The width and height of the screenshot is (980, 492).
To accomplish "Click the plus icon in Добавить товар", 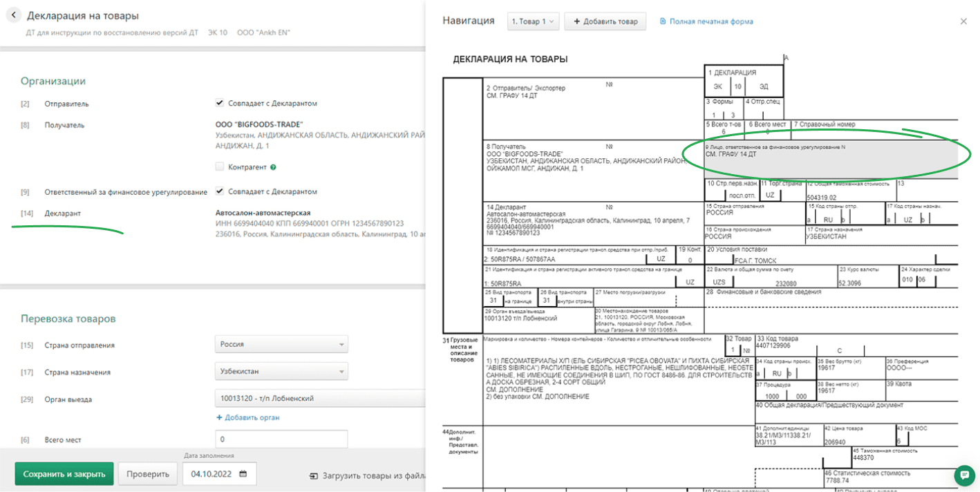I will point(577,21).
